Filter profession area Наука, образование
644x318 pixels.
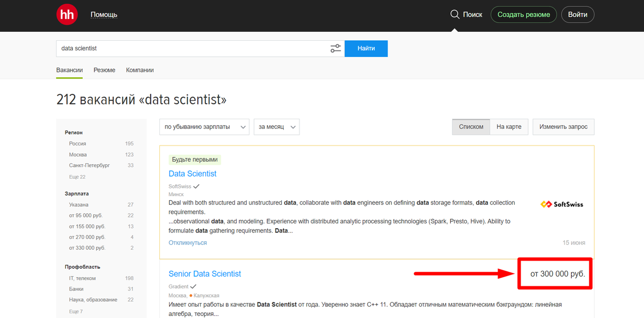[x=93, y=300]
